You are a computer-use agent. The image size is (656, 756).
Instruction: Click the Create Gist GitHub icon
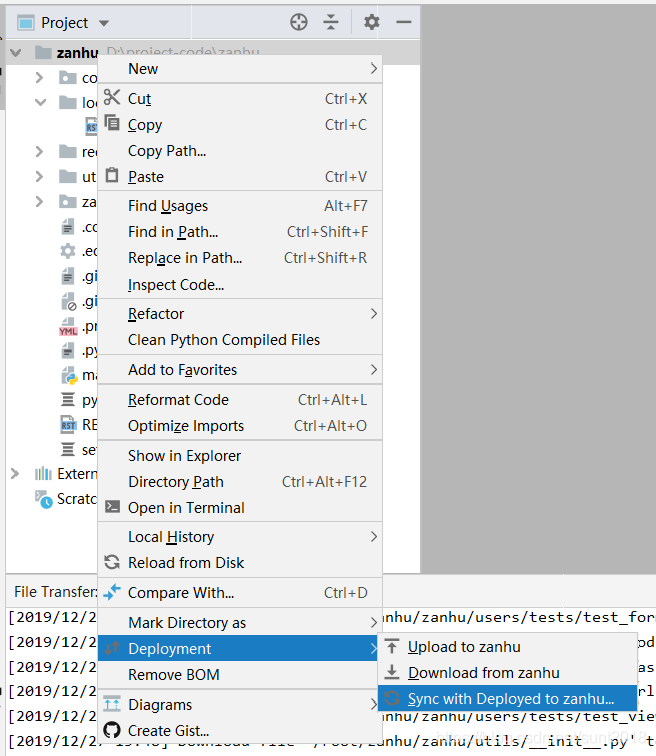[112, 730]
